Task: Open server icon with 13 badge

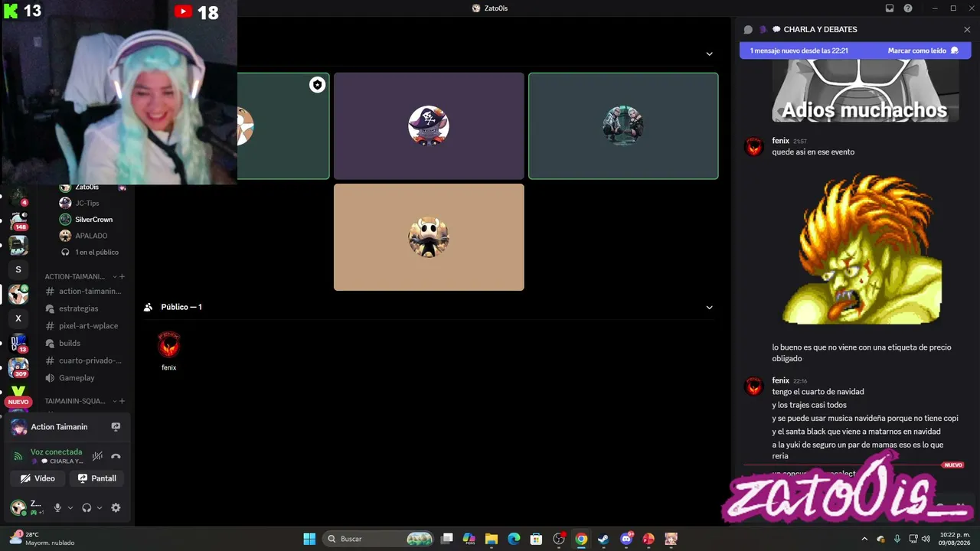Action: (x=18, y=343)
